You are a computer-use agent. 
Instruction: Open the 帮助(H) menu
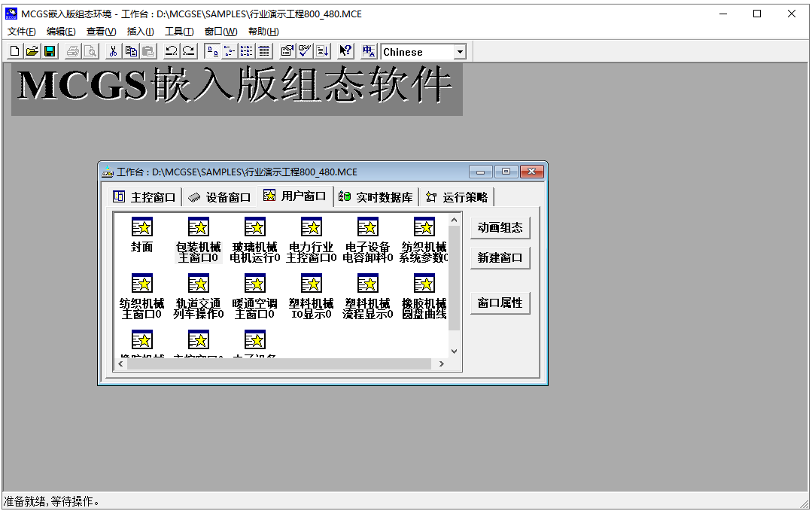[x=263, y=32]
